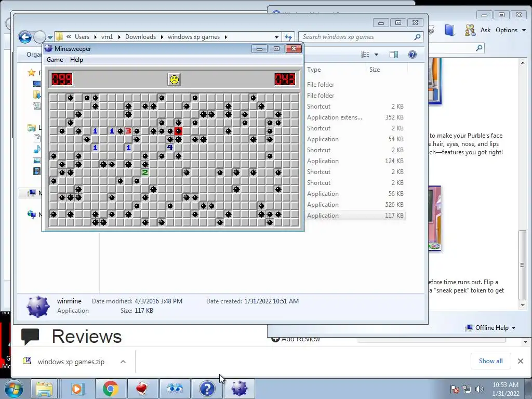Open Windows Media Player on taskbar
532x399 pixels.
click(x=77, y=389)
